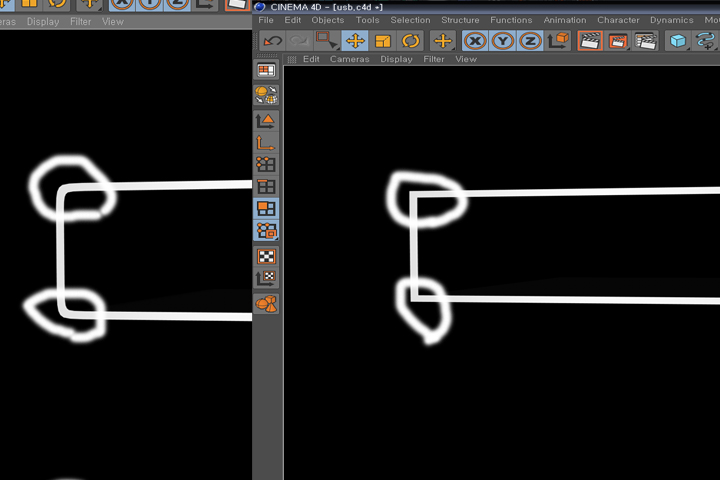This screenshot has width=720, height=480.
Task: Open the recently used tools button
Action: click(443, 41)
